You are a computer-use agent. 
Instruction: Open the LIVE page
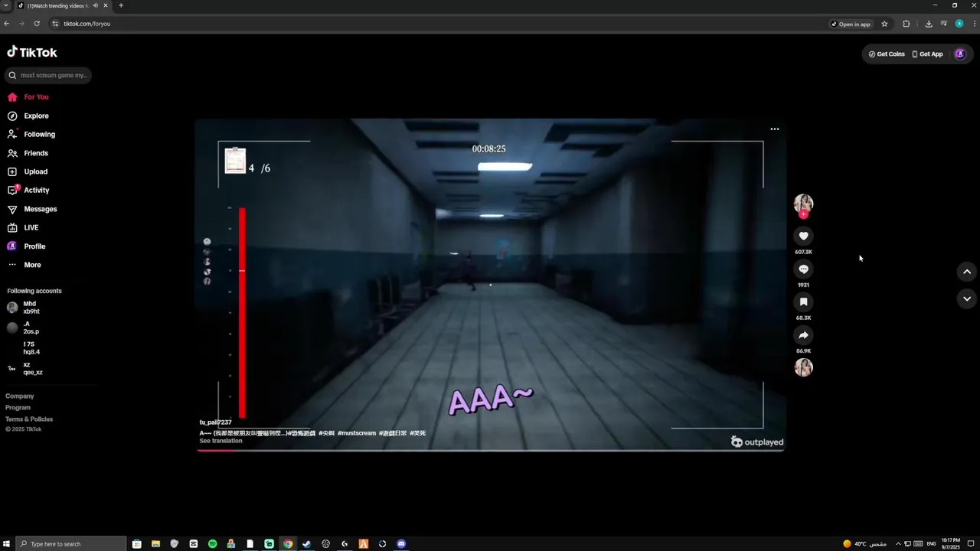pyautogui.click(x=23, y=227)
